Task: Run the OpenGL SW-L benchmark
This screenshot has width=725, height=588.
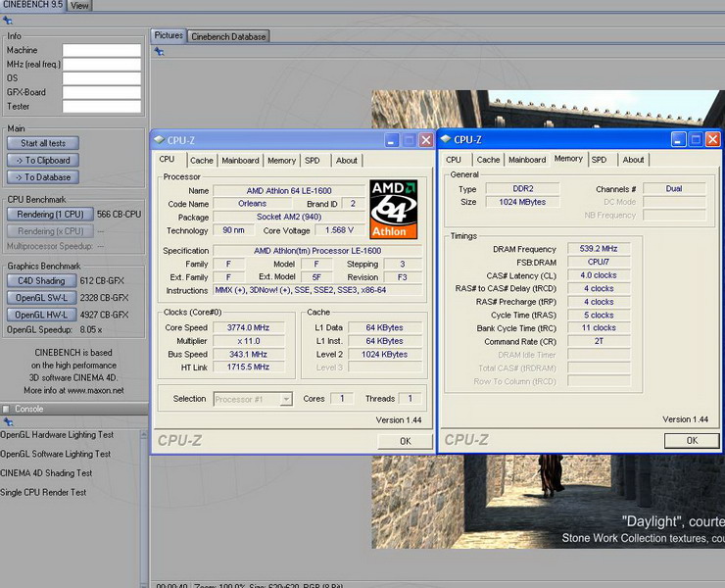Action: 41,298
